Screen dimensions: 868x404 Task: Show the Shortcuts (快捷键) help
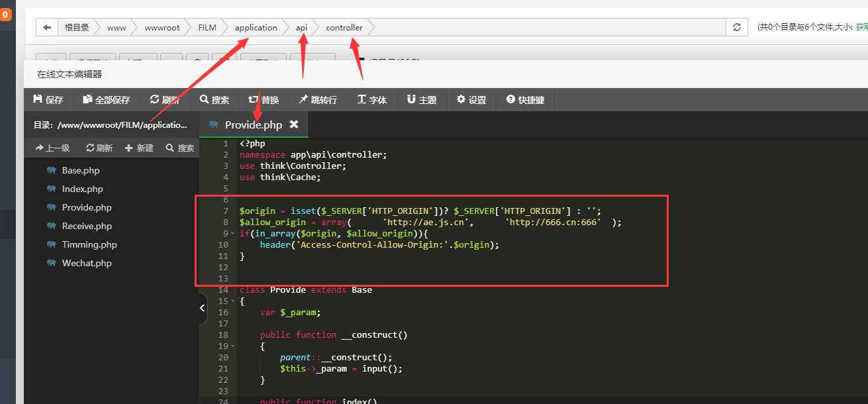[525, 100]
